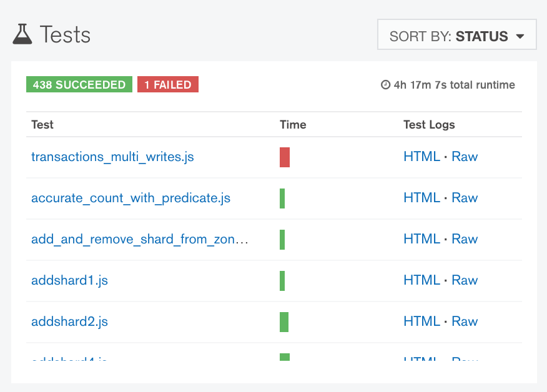
Task: View Raw log for addshard2.js
Action: (465, 321)
